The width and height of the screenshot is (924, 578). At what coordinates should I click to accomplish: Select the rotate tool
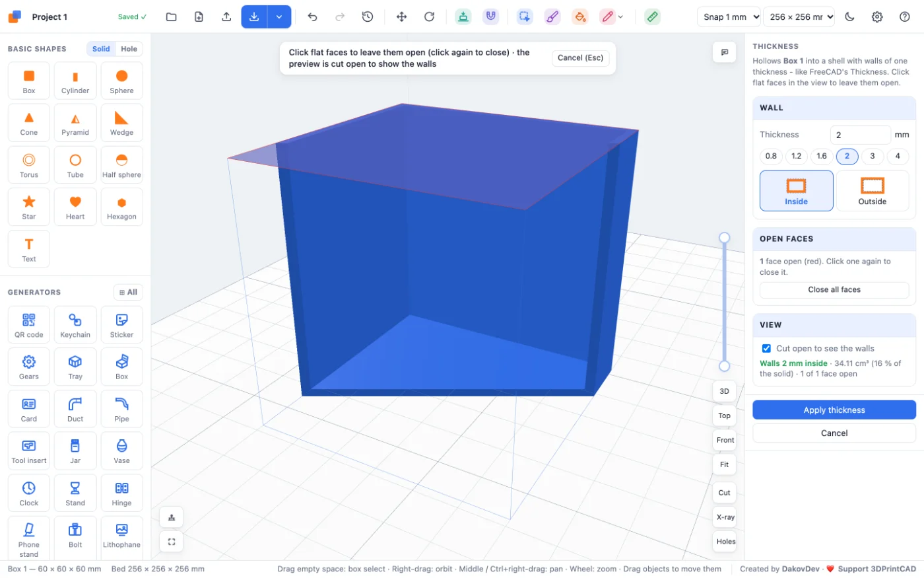[429, 17]
